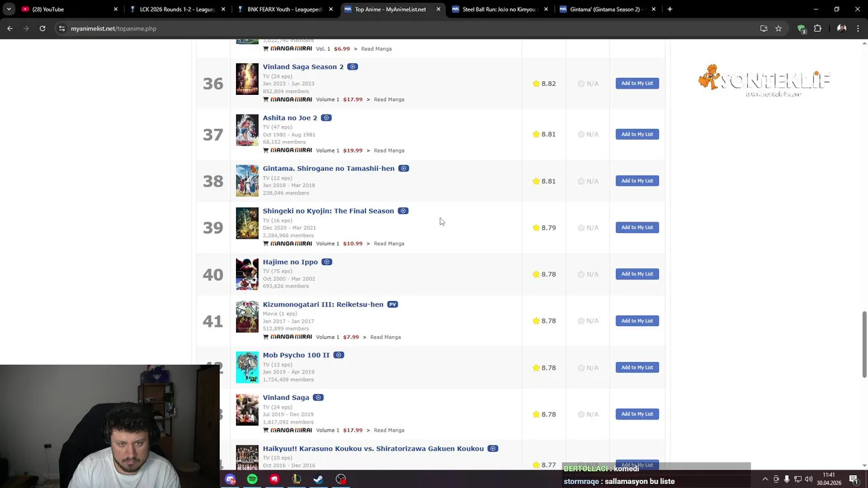The height and width of the screenshot is (488, 868).
Task: Open League of Legends from the taskbar
Action: coord(296,479)
